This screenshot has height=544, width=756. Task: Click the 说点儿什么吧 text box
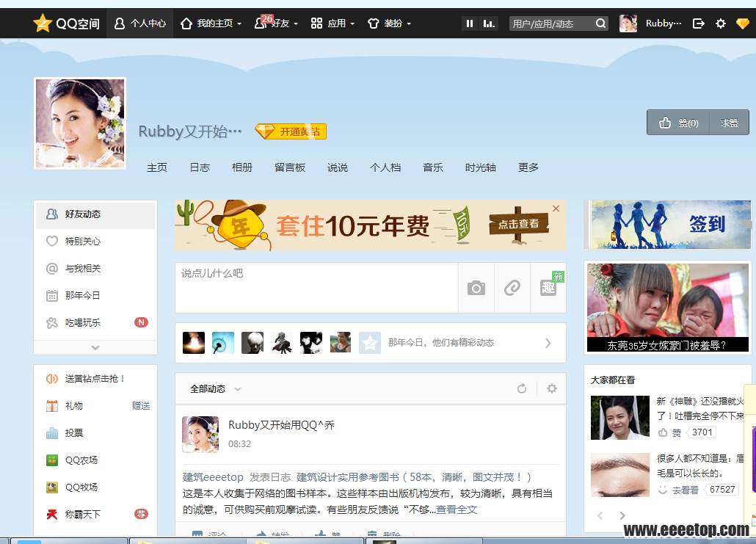tap(317, 288)
